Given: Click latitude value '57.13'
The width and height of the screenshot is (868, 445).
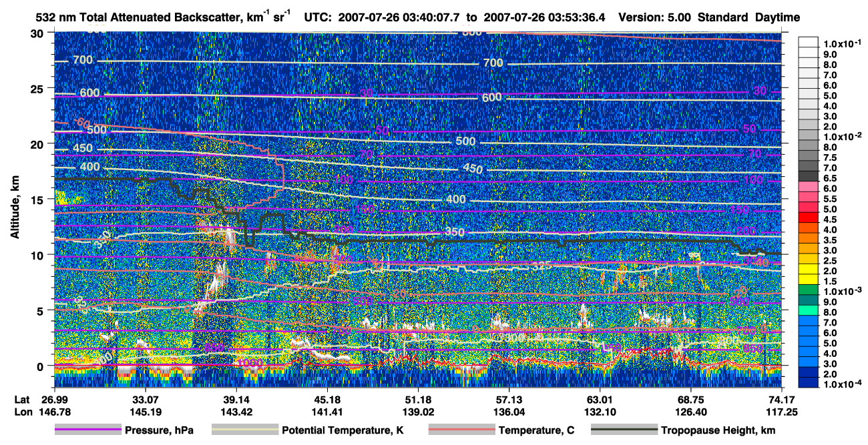Looking at the screenshot, I should [508, 399].
